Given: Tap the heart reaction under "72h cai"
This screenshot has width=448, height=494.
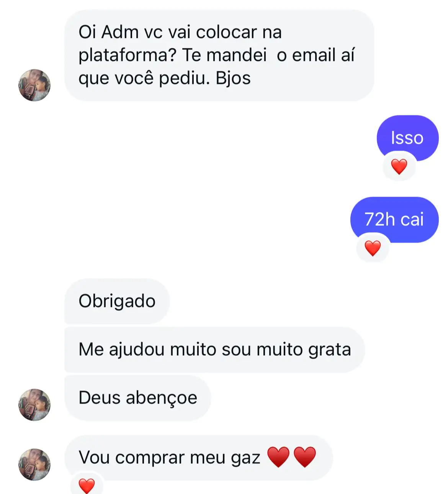Looking at the screenshot, I should pyautogui.click(x=373, y=248).
